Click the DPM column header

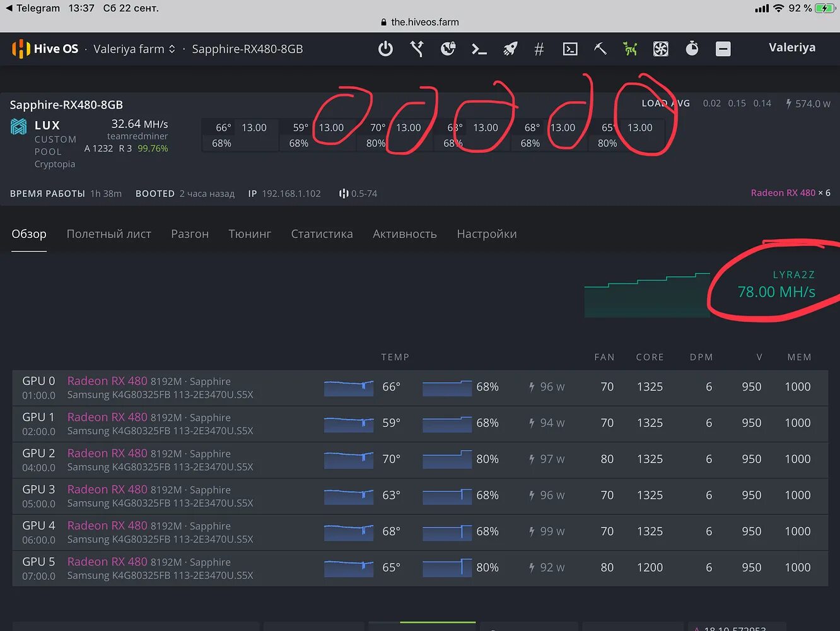click(701, 357)
